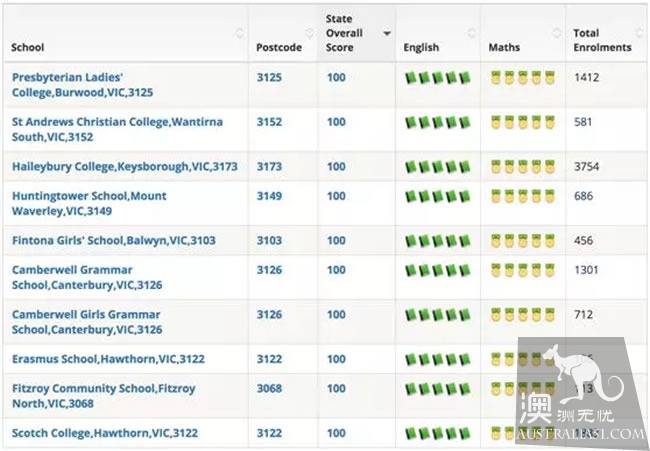Screen dimensions: 650x451
Task: Click postcode 3149 for Huntingtower
Action: (269, 196)
